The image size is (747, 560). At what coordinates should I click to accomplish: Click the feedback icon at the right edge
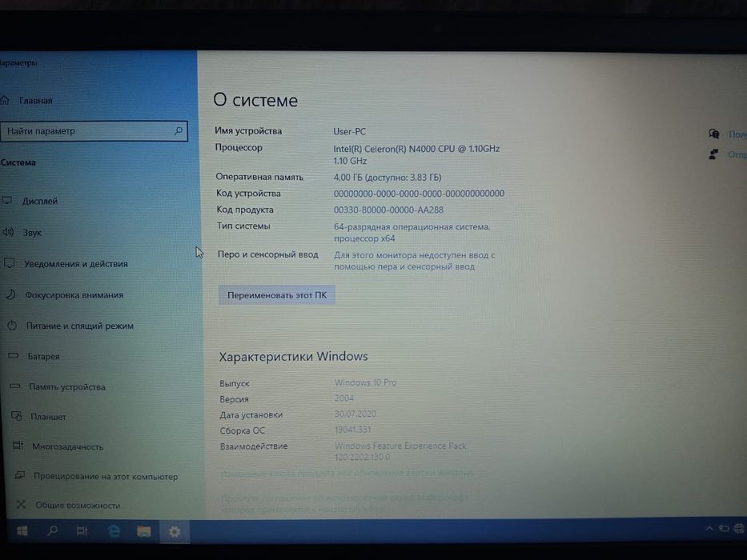click(713, 154)
